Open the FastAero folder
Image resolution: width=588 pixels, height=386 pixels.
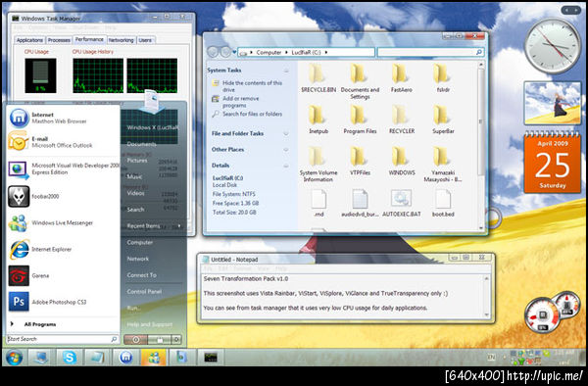point(401,78)
